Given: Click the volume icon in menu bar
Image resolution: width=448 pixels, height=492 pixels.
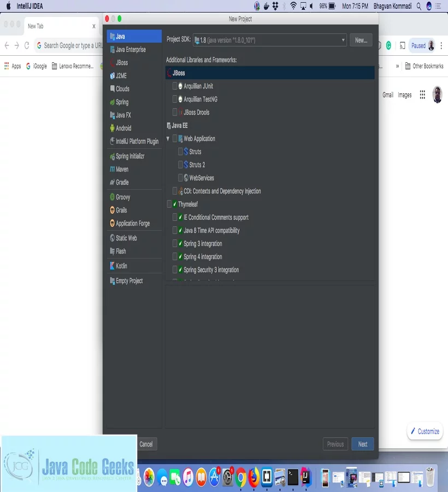Looking at the screenshot, I should tap(311, 6).
